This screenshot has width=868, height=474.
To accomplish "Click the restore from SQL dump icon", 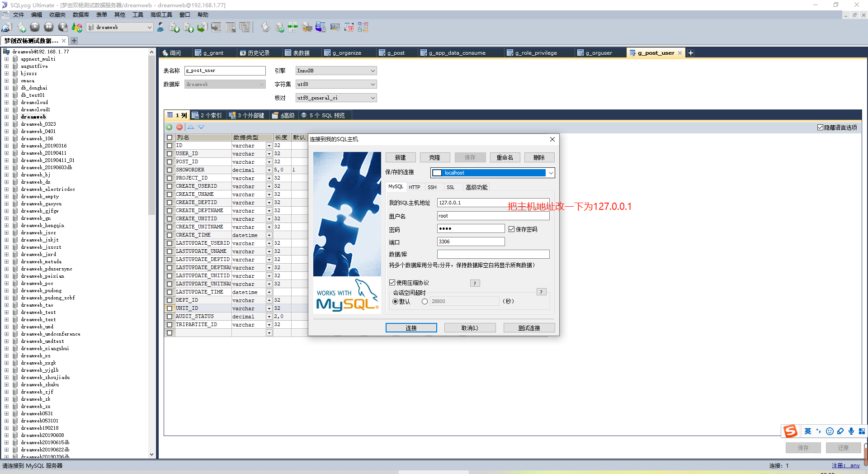I will (x=203, y=28).
